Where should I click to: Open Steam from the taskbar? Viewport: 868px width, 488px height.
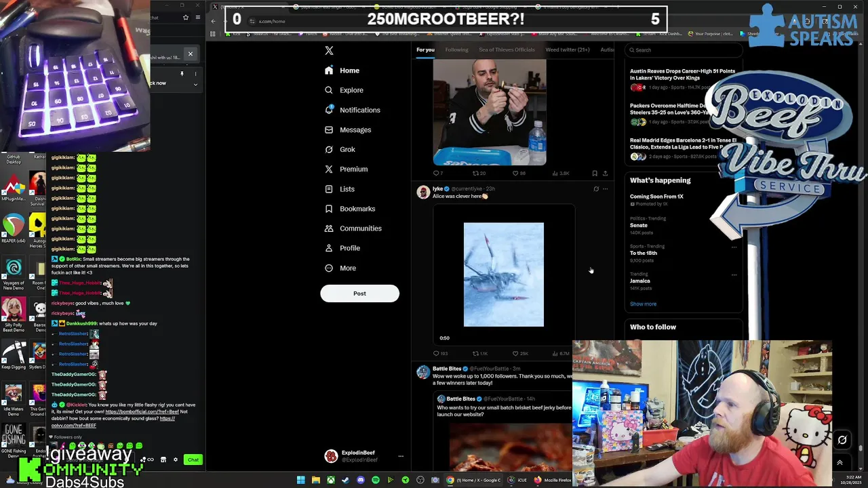point(345,480)
